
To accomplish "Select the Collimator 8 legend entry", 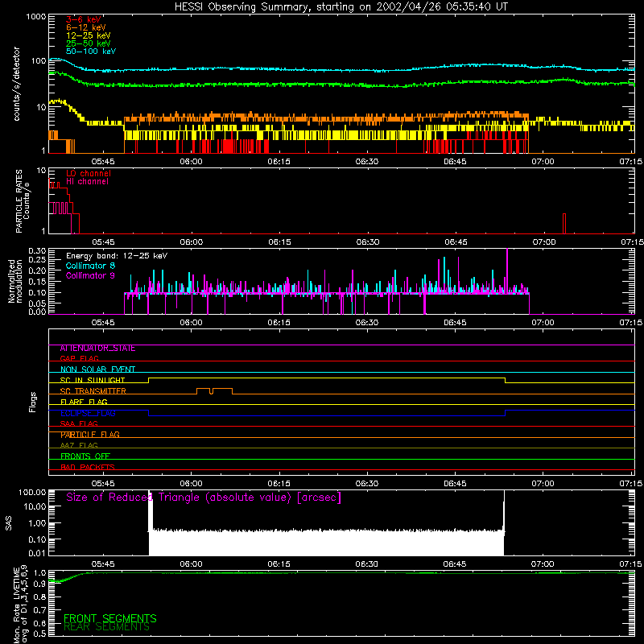I will point(90,266).
